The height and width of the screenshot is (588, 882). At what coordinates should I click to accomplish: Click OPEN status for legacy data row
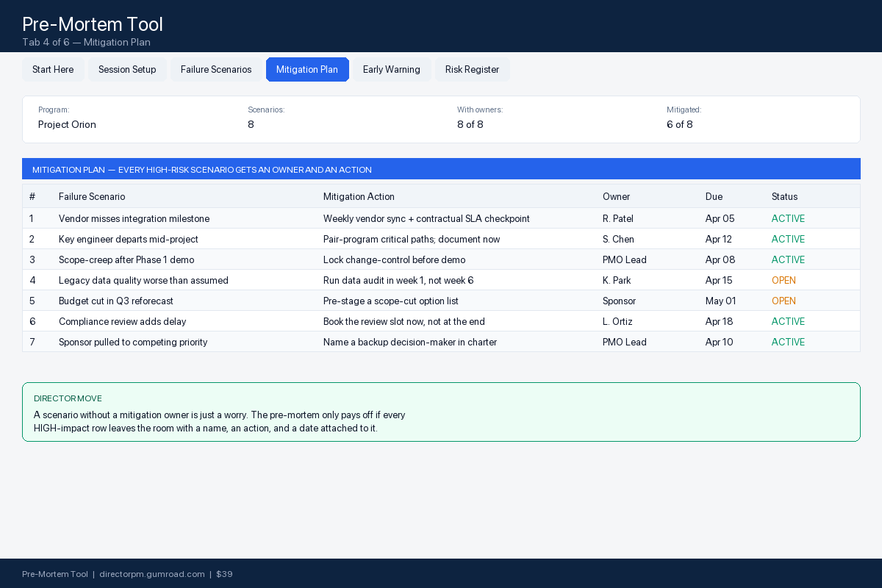(x=784, y=281)
